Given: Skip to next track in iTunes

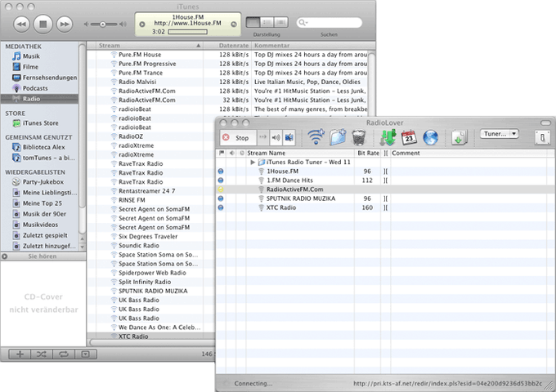Looking at the screenshot, I should pos(65,24).
